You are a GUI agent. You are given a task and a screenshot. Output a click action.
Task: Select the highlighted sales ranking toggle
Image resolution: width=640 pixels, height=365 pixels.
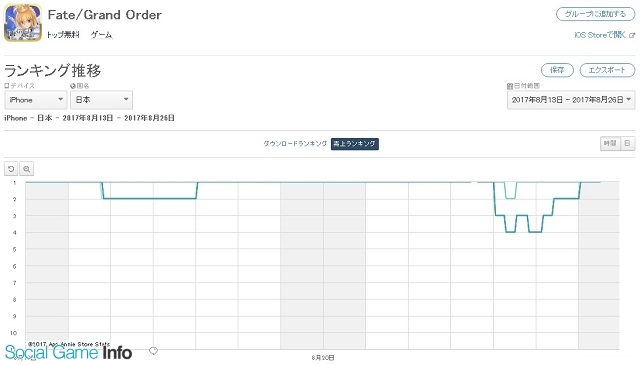[355, 144]
